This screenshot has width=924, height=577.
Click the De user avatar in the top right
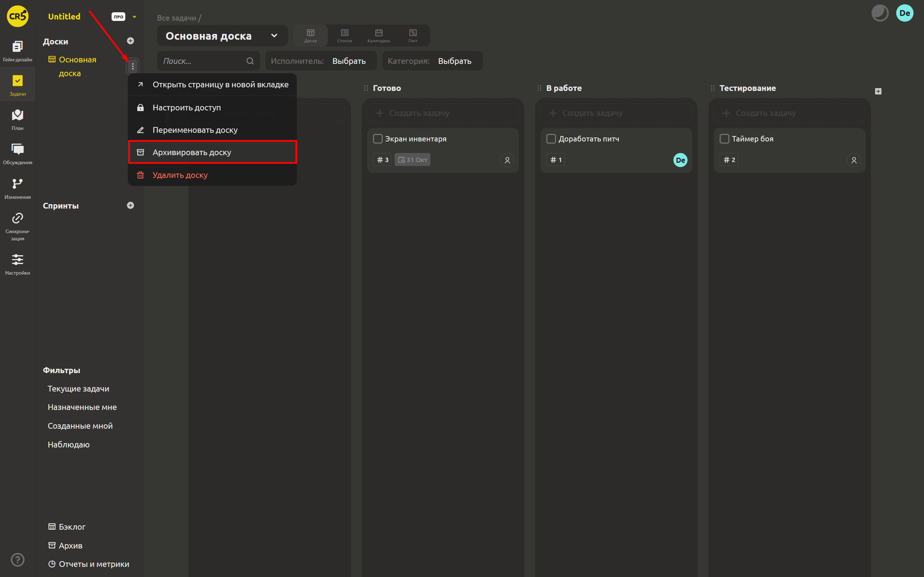click(x=905, y=13)
